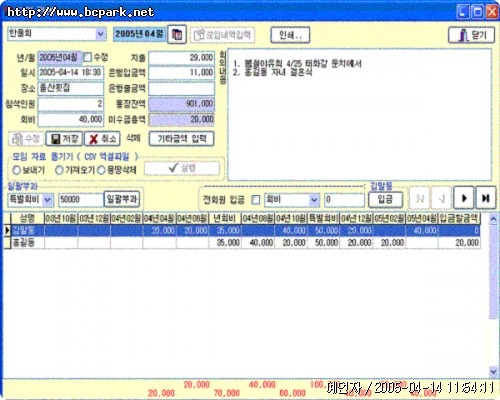Jump to the last member record arrow
Screen dimensions: 500x400
tap(486, 198)
